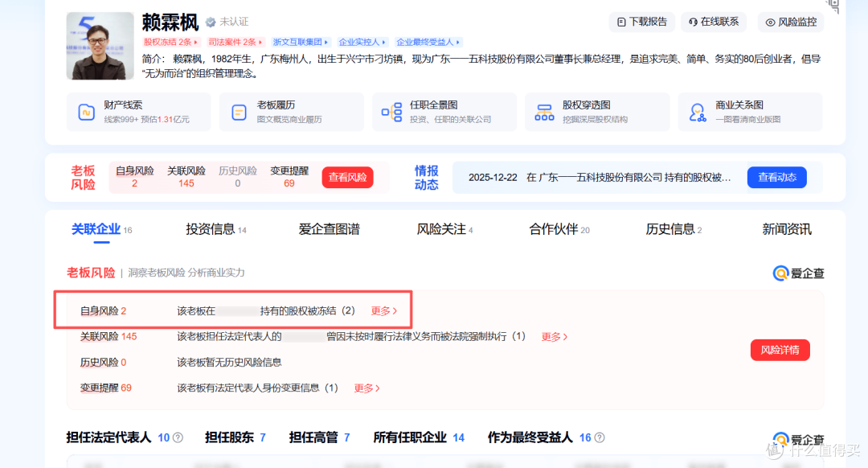
Task: Click the help icon after 作为最终受益人 16
Action: [x=600, y=437]
